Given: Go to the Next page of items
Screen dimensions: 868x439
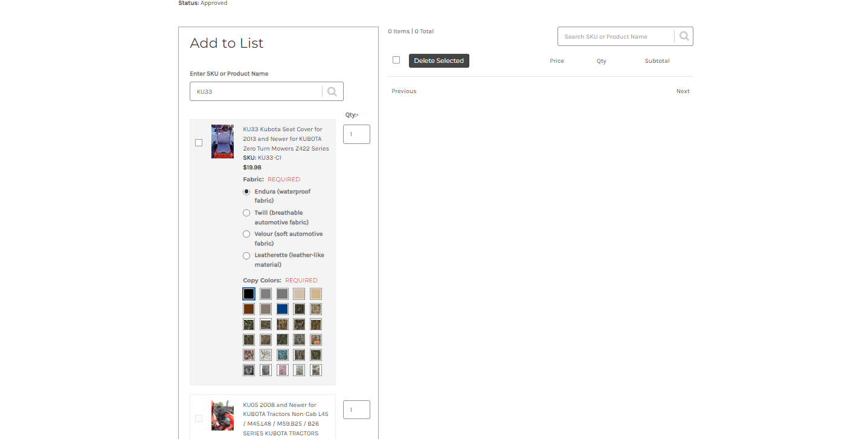Looking at the screenshot, I should tap(683, 91).
